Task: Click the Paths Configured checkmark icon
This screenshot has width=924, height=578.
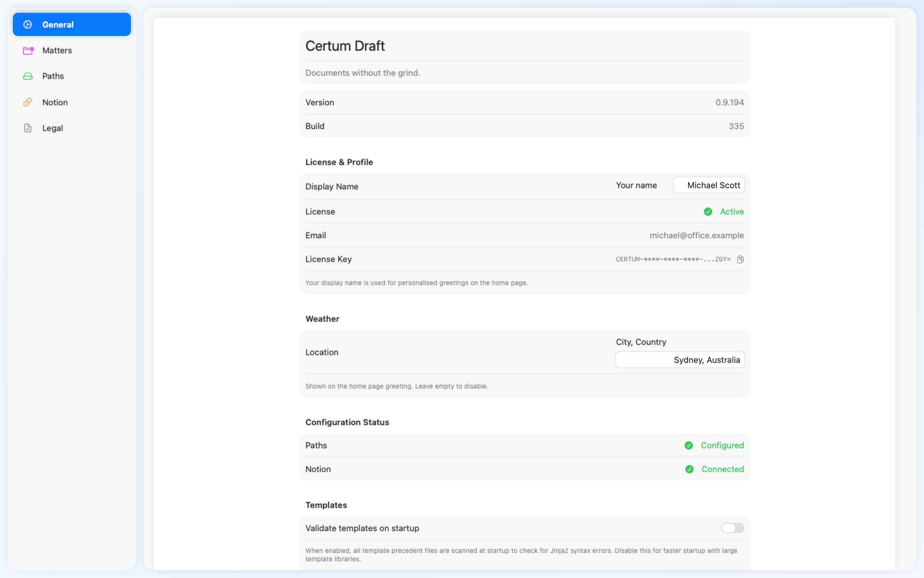Action: pyautogui.click(x=689, y=445)
